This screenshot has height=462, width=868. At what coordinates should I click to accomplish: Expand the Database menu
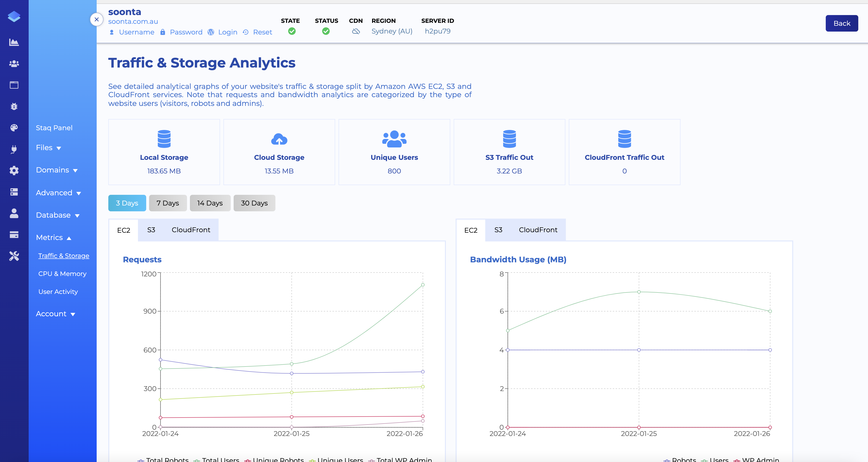pyautogui.click(x=58, y=215)
